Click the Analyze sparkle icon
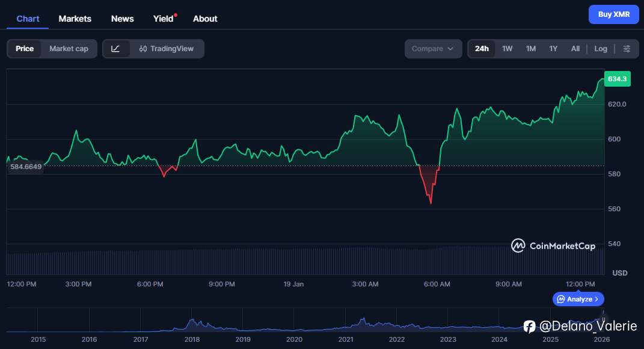 pyautogui.click(x=560, y=299)
